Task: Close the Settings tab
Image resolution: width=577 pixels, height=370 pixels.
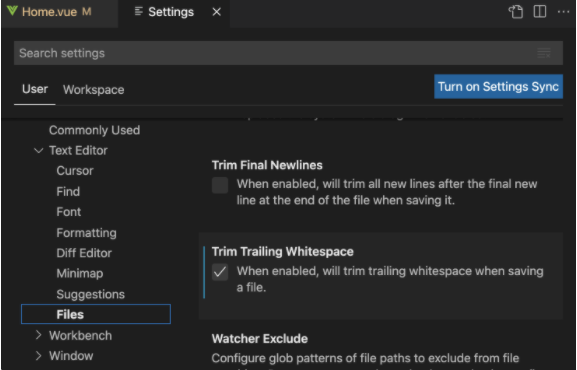Action: [217, 12]
